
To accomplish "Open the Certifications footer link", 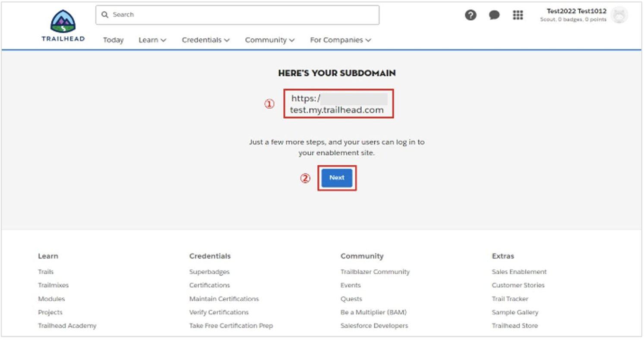I will point(209,285).
